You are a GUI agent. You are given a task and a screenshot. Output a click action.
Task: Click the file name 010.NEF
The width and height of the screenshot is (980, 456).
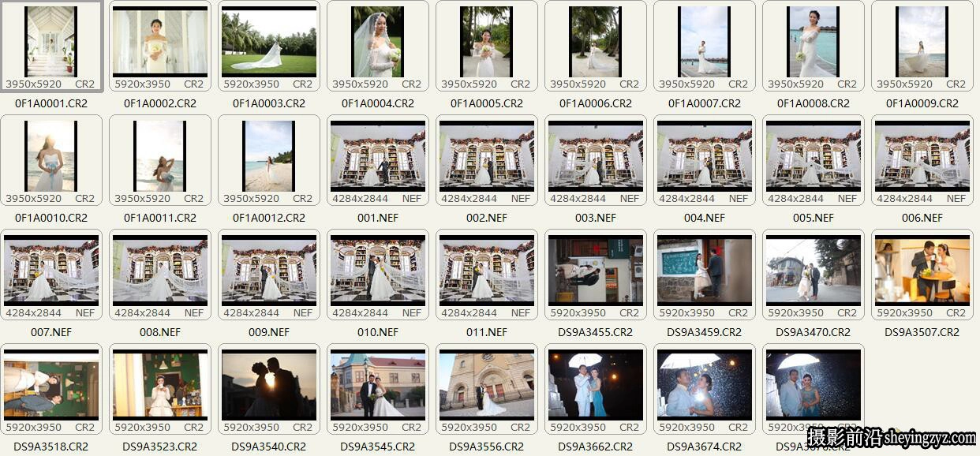378,332
